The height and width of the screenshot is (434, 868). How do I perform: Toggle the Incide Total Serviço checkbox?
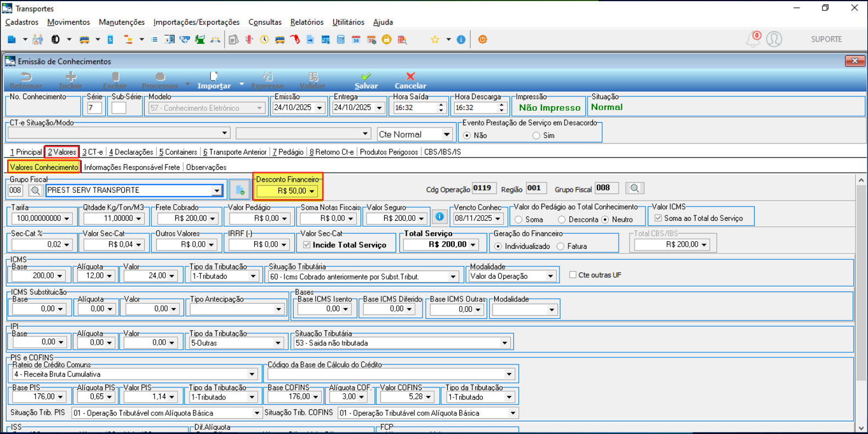pyautogui.click(x=307, y=245)
